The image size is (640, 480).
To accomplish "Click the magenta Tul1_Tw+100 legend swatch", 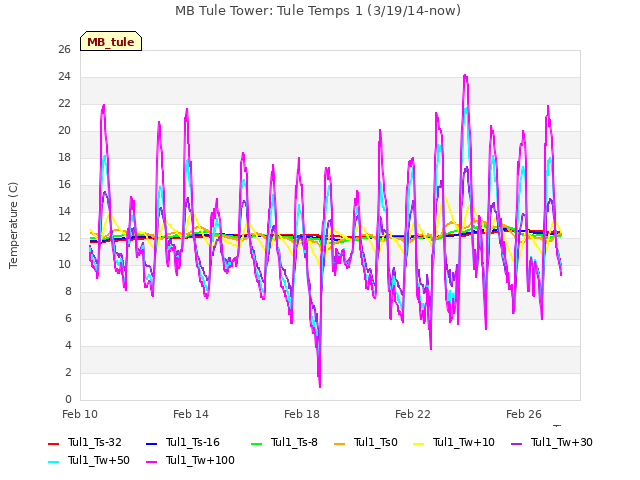I will pos(151,462).
